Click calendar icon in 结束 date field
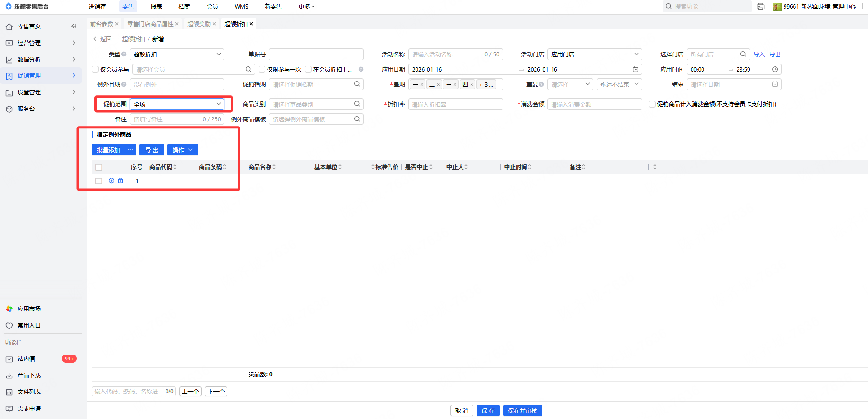The height and width of the screenshot is (419, 868). [x=775, y=84]
